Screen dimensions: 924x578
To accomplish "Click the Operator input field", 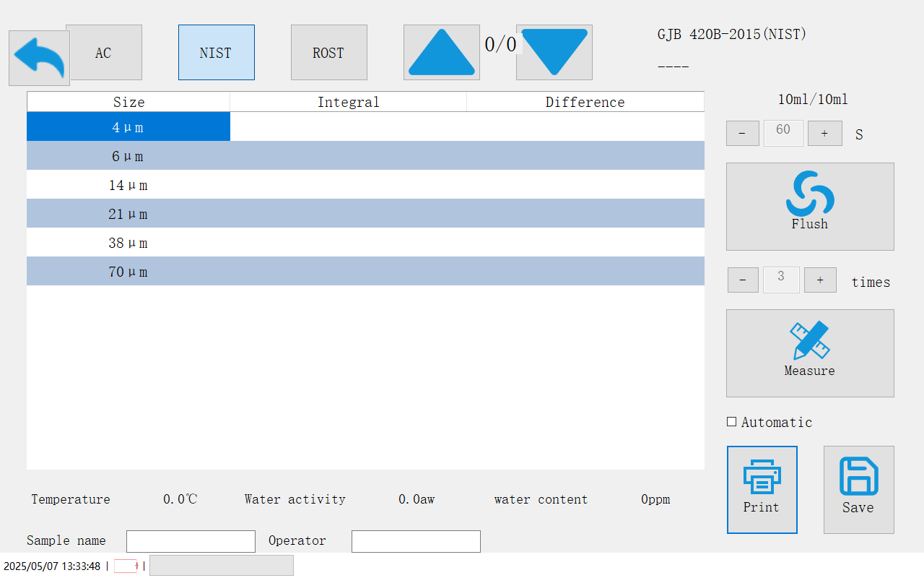I will 416,541.
